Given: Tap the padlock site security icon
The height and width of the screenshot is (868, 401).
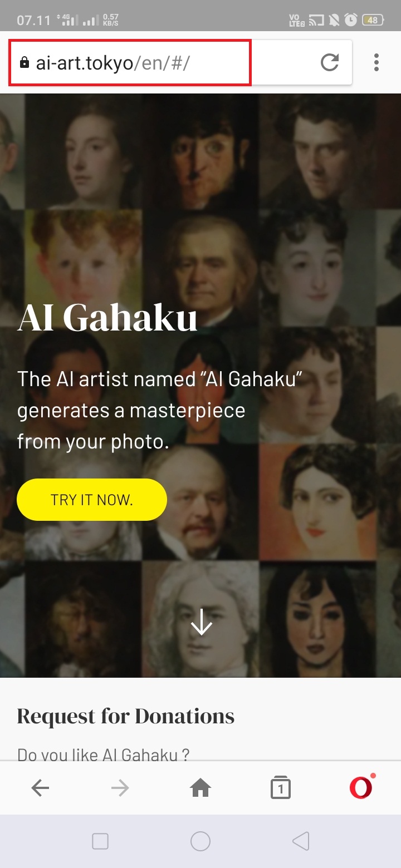Looking at the screenshot, I should click(x=24, y=62).
